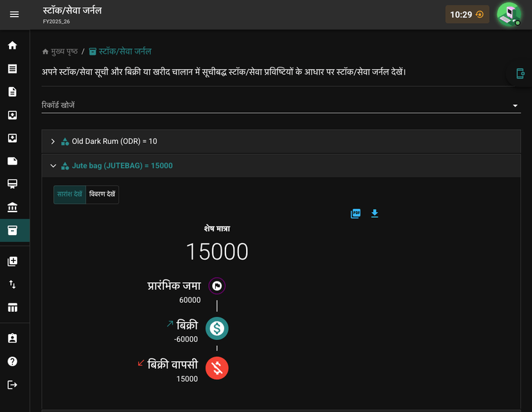This screenshot has height=412, width=532.
Task: Select the सारांश देखें toggle
Action: tap(69, 194)
